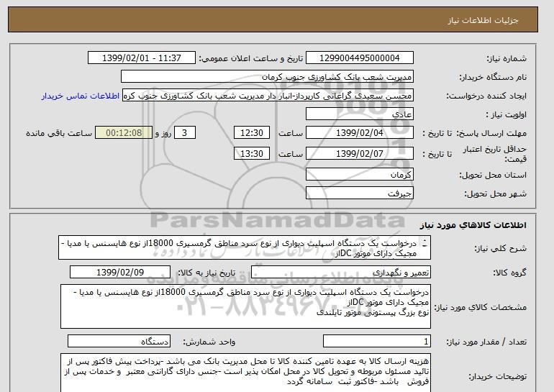Click the label حداقل تاریخ اعتبار قیمت
554x392 pixels.
[494, 154]
